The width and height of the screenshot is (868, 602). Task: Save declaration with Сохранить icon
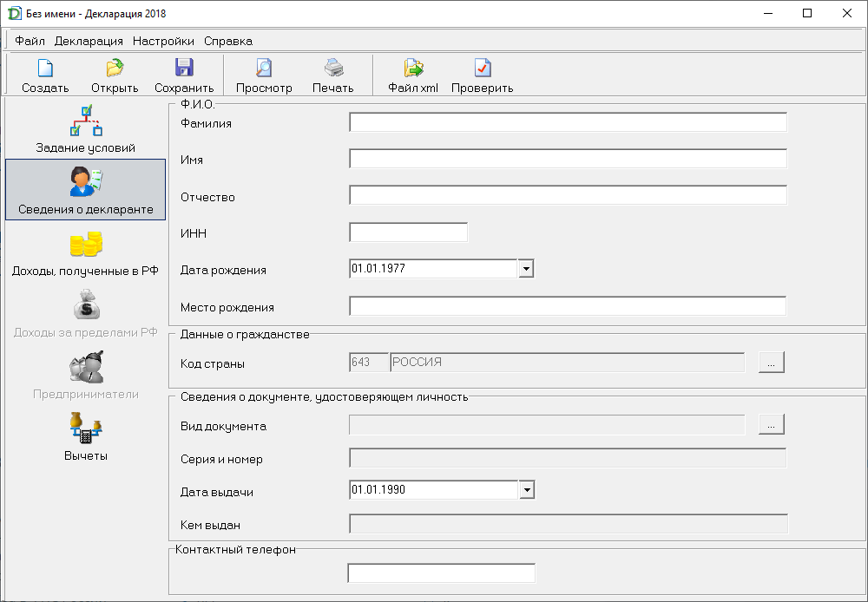tap(184, 75)
